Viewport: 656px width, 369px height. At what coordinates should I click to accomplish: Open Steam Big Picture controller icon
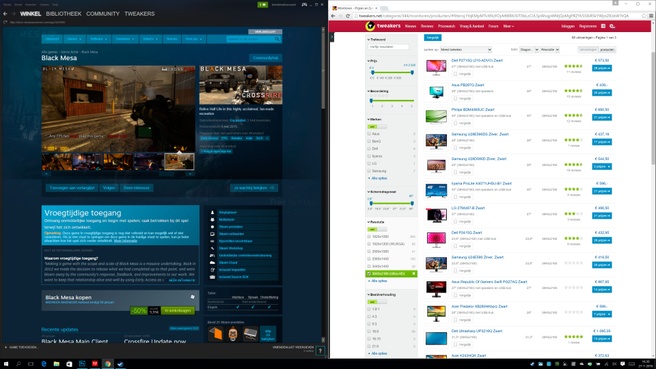(304, 5)
